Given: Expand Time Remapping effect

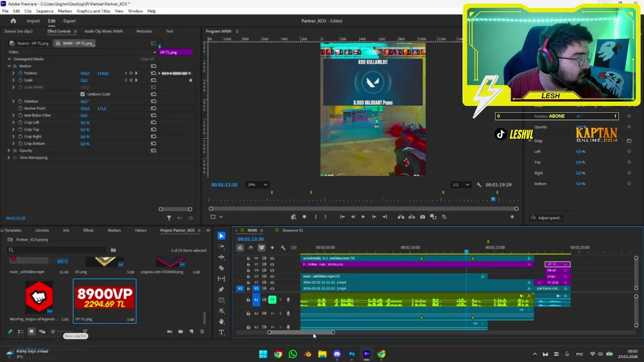Looking at the screenshot, I should point(9,157).
